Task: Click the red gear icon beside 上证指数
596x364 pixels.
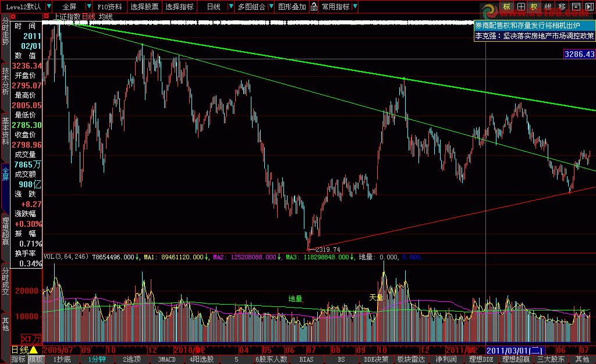Action: [47, 16]
